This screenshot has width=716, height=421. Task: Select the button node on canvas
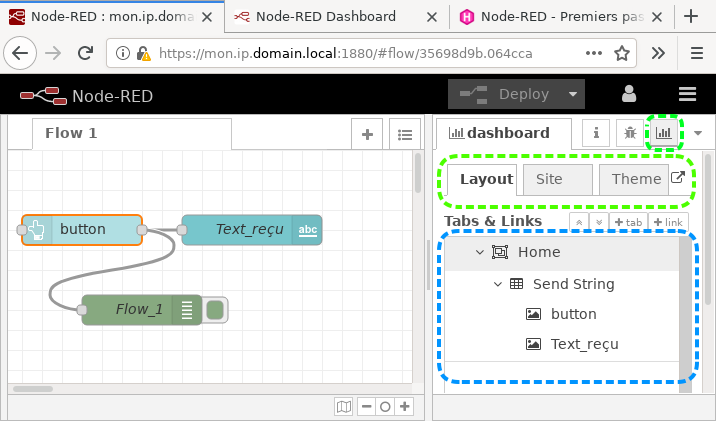[82, 230]
